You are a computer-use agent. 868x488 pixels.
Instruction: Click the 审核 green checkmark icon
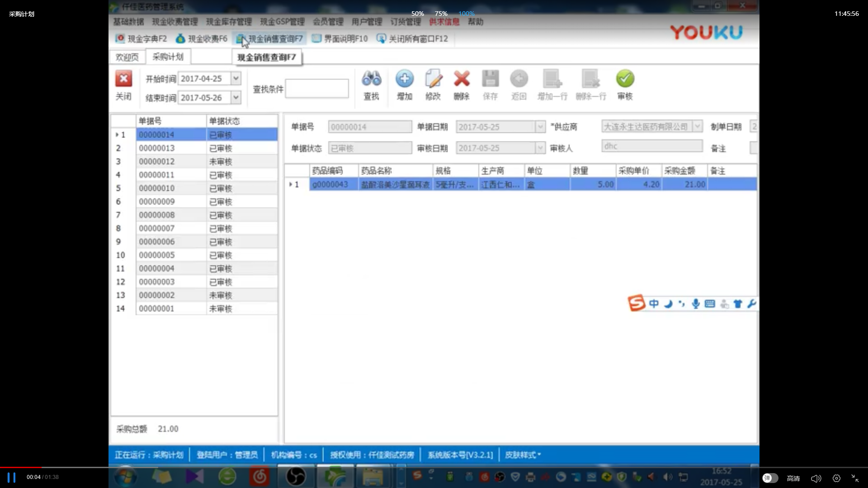click(625, 79)
